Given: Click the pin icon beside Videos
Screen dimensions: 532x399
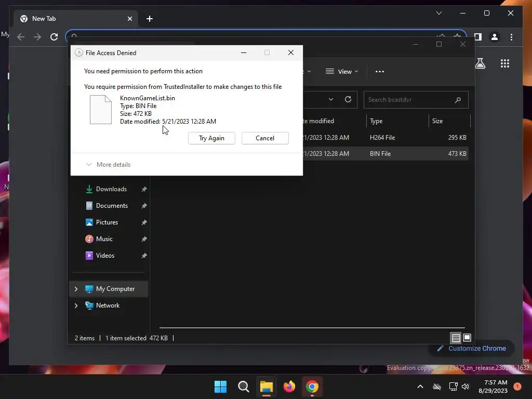Looking at the screenshot, I should pyautogui.click(x=144, y=256).
